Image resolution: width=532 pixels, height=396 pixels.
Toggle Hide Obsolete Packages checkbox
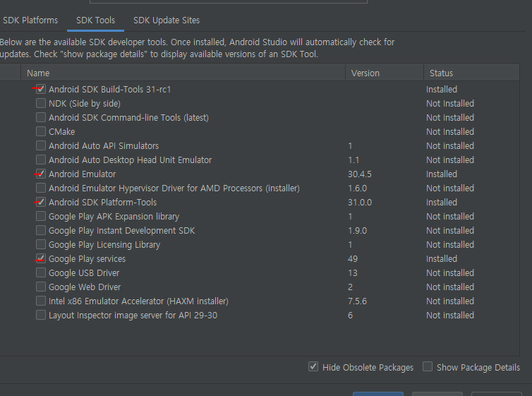[313, 367]
